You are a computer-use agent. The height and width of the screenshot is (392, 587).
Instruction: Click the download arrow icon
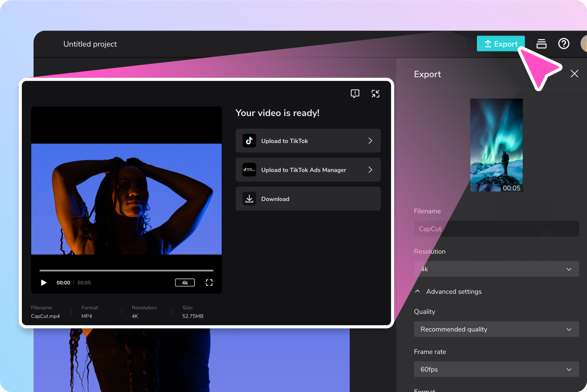pyautogui.click(x=249, y=199)
